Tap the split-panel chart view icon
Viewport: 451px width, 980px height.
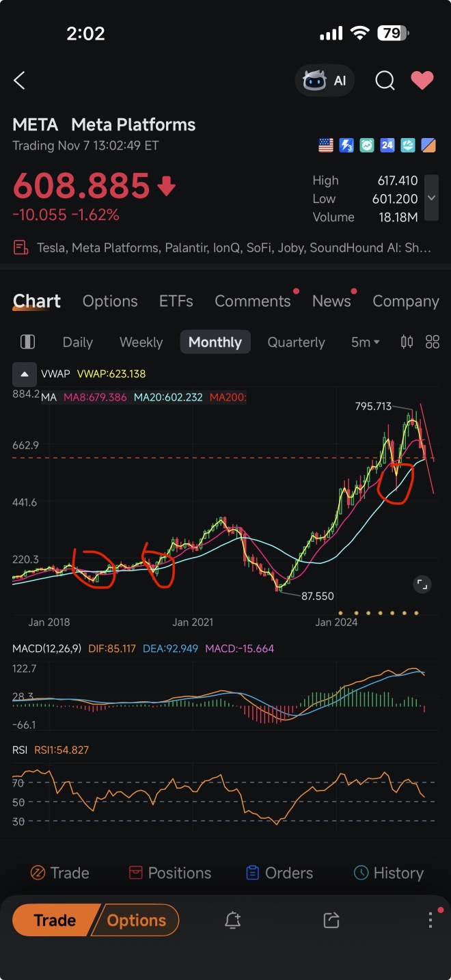tap(28, 342)
